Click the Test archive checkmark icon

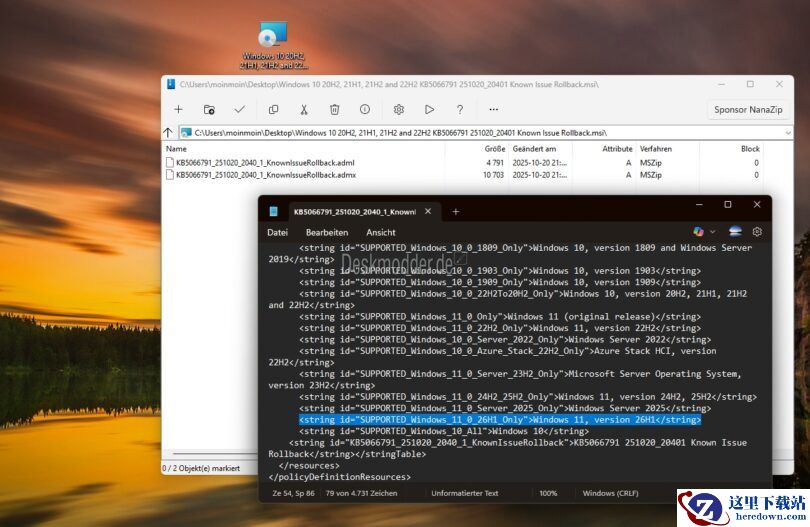[240, 109]
